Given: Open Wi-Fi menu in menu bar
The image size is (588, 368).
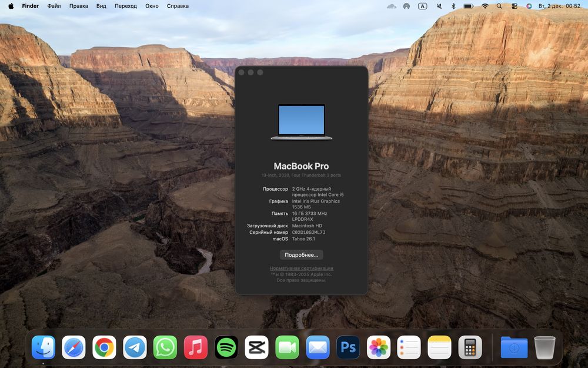Looking at the screenshot, I should (x=485, y=6).
